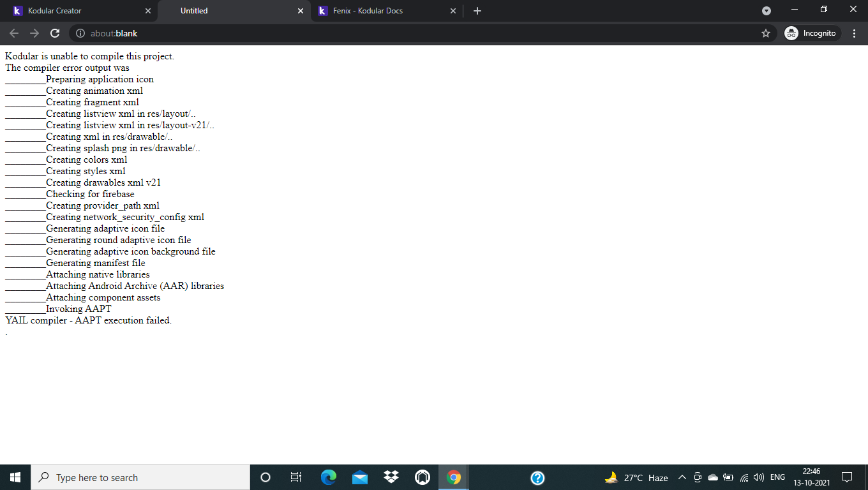Close the Untitled tab
Viewport: 868px width, 490px height.
tap(301, 11)
